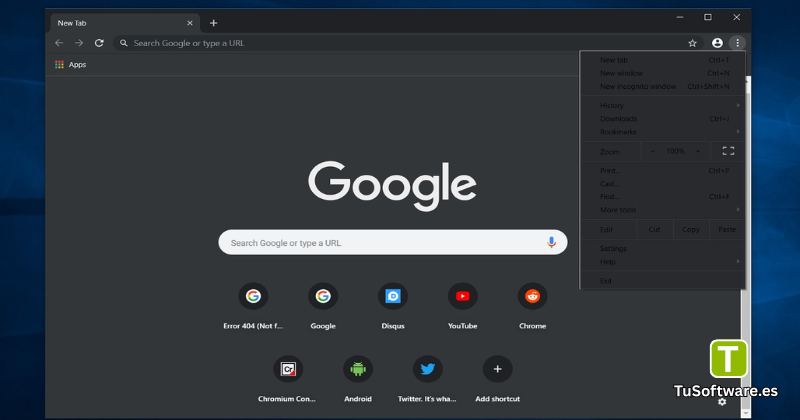The height and width of the screenshot is (420, 800).
Task: Open the Twitter shortcut tile
Action: 428,378
